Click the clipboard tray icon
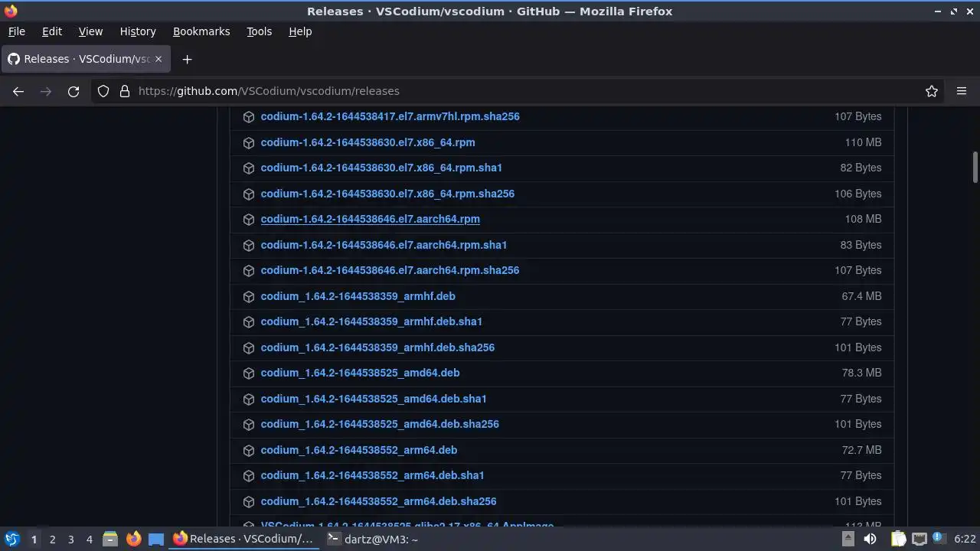Viewport: 980px width, 551px height. [898, 540]
